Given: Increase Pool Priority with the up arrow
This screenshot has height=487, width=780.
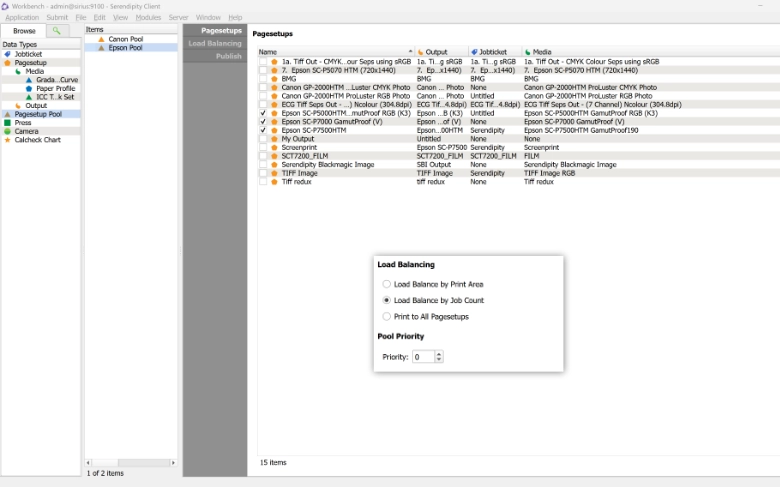Looking at the screenshot, I should pyautogui.click(x=439, y=353).
